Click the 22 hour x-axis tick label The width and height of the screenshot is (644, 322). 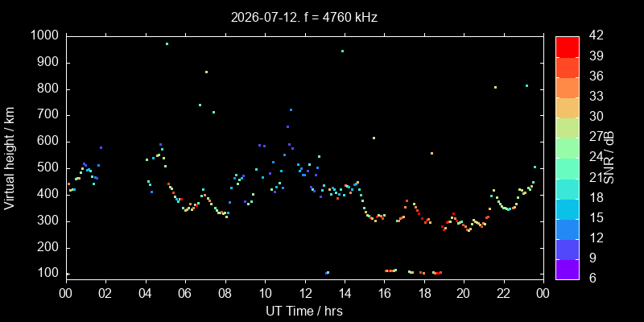pos(504,293)
